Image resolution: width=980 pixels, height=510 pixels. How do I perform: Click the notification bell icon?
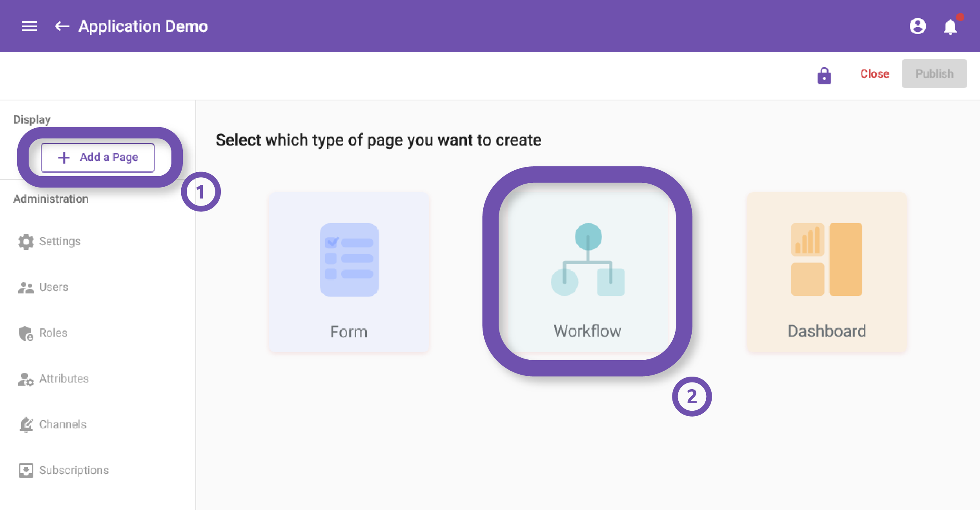pyautogui.click(x=951, y=26)
